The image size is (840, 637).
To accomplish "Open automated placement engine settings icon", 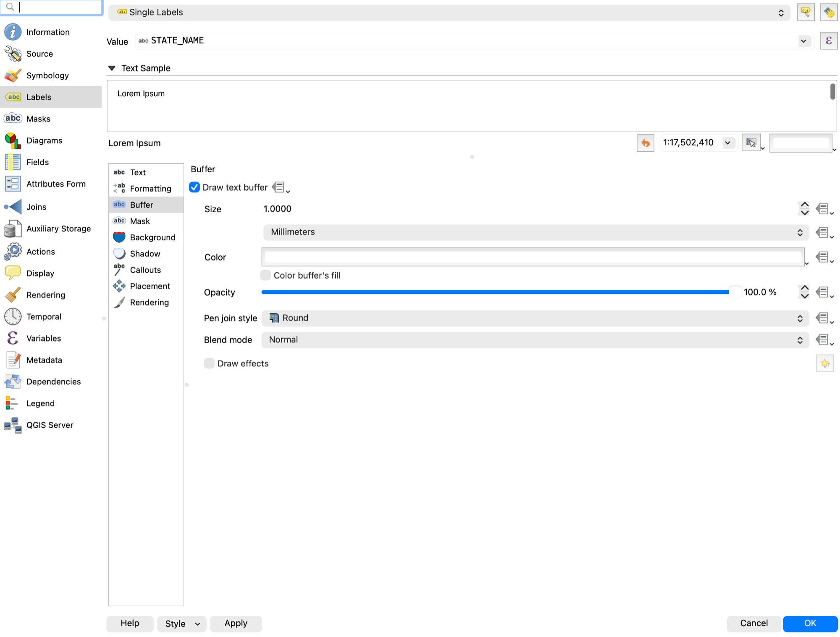I will point(829,12).
